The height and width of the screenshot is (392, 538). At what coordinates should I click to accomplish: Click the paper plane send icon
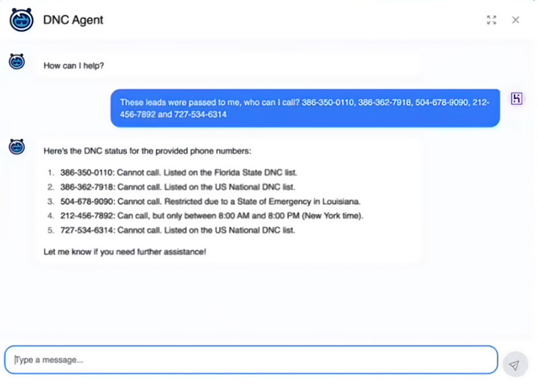pyautogui.click(x=514, y=364)
